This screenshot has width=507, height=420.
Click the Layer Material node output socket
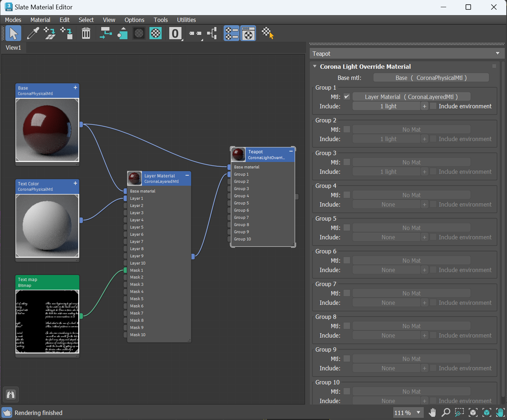tap(193, 257)
